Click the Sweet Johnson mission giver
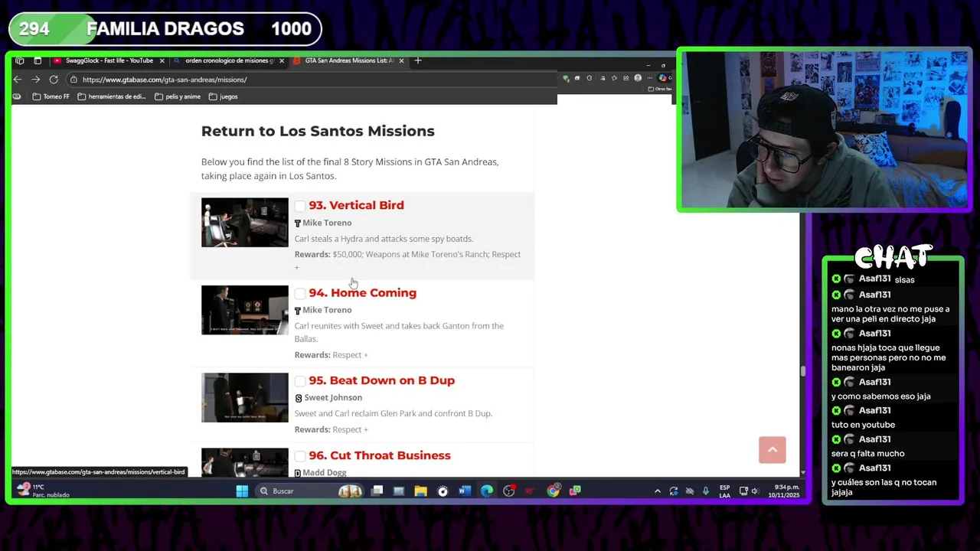 pos(333,397)
